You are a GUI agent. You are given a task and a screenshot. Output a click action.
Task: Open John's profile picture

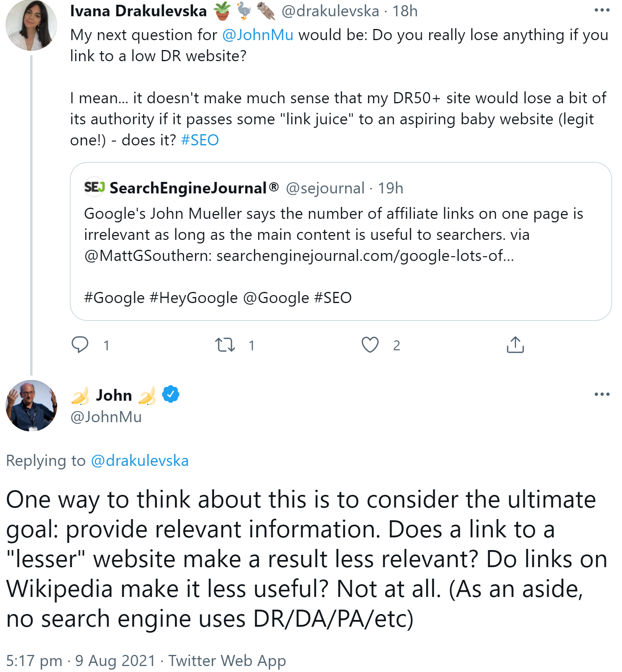click(x=31, y=406)
